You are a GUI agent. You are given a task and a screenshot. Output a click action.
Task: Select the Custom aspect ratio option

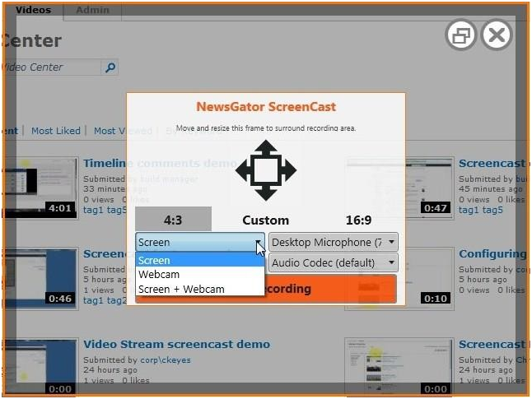(265, 220)
